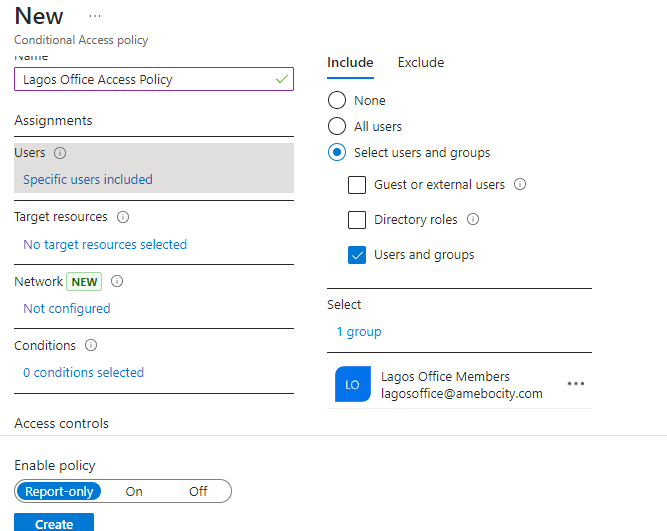This screenshot has width=667, height=531.
Task: Uncheck the Users and groups checkbox
Action: point(357,255)
